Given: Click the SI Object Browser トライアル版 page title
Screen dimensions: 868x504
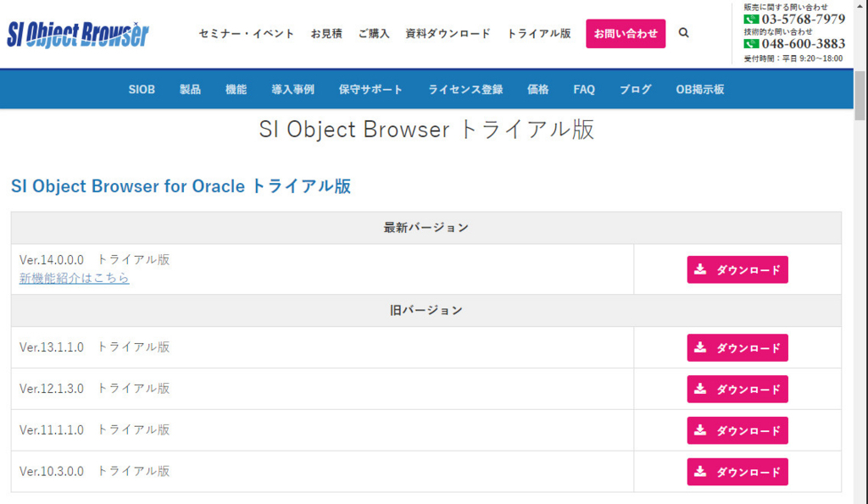Looking at the screenshot, I should pyautogui.click(x=426, y=130).
